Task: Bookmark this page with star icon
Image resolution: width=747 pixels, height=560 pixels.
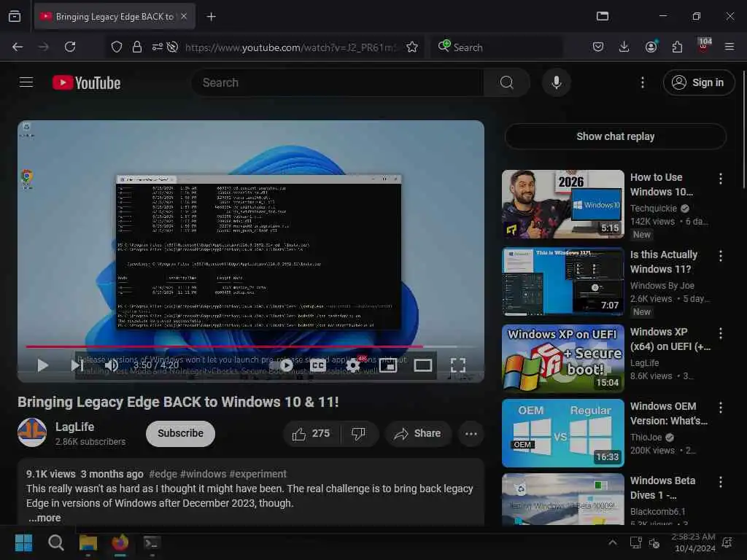Action: (x=412, y=47)
